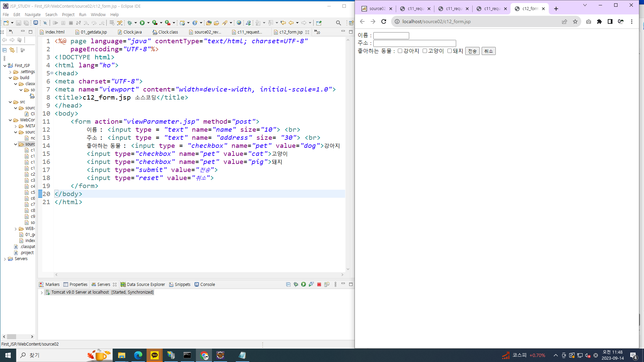
Task: Expand the Tomcat v9.0 Server entry
Action: tap(42, 293)
